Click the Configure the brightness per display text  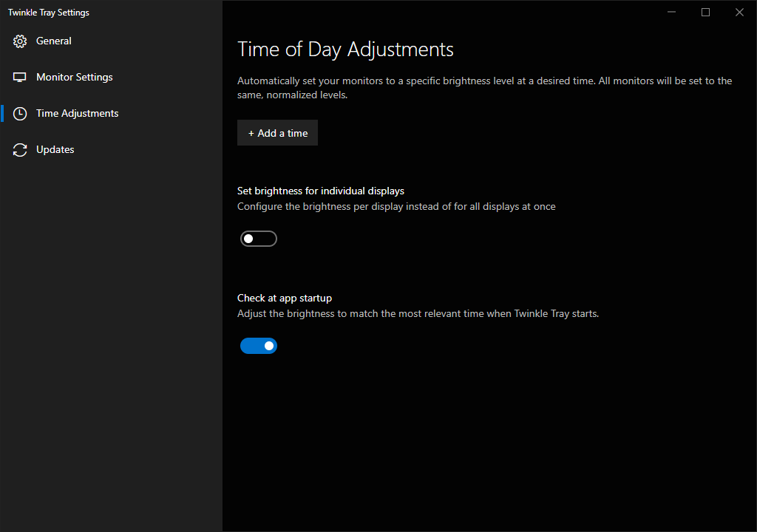point(396,207)
